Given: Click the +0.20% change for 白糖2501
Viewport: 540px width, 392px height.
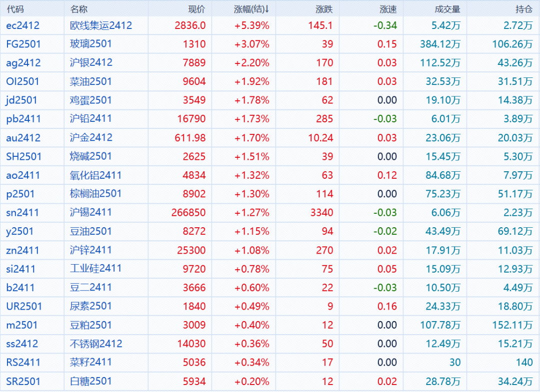Looking at the screenshot, I should pyautogui.click(x=251, y=382).
